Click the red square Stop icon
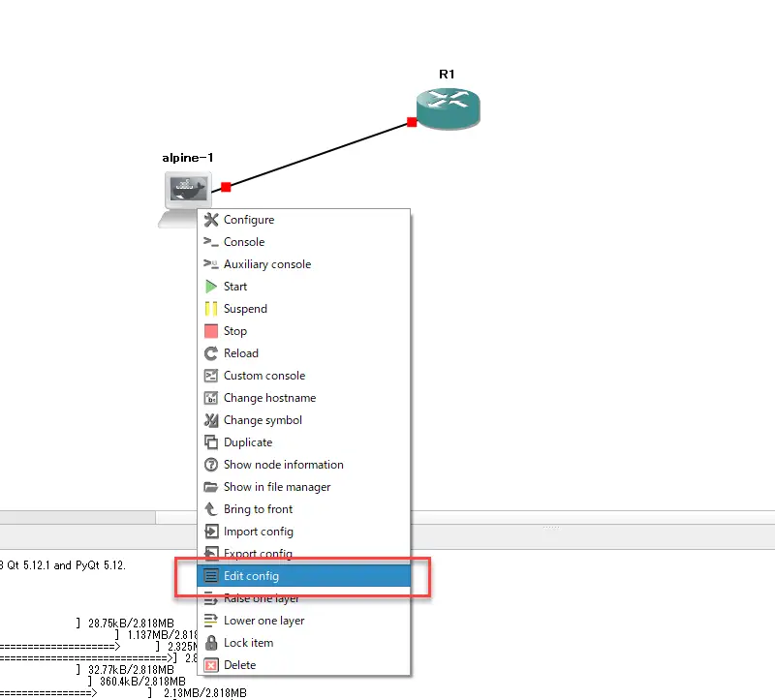Image resolution: width=775 pixels, height=700 pixels. tap(211, 331)
